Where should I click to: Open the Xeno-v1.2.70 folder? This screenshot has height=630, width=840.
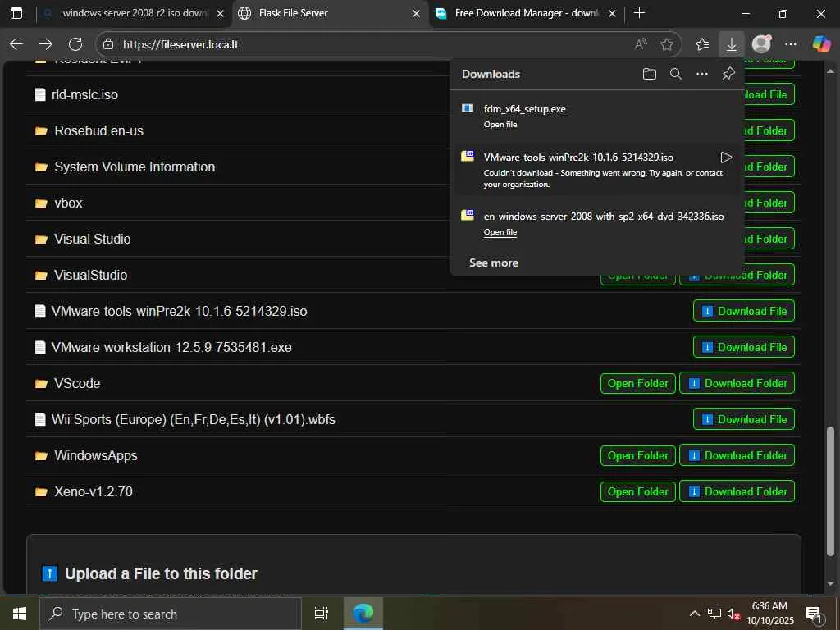tap(638, 492)
